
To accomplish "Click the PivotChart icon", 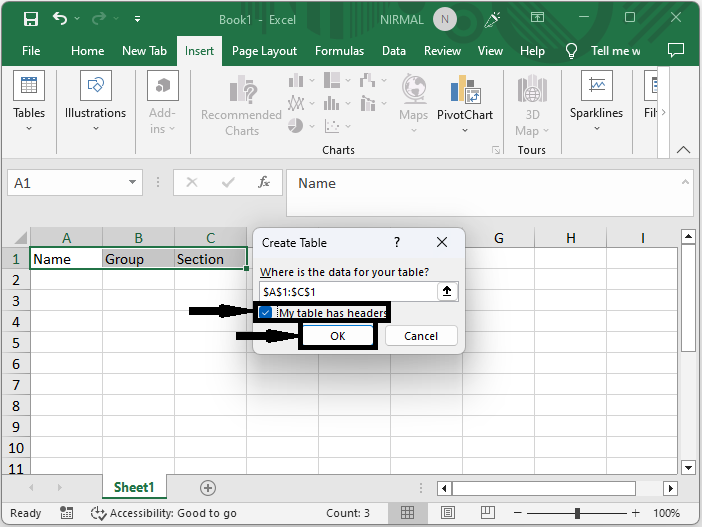I will click(465, 89).
